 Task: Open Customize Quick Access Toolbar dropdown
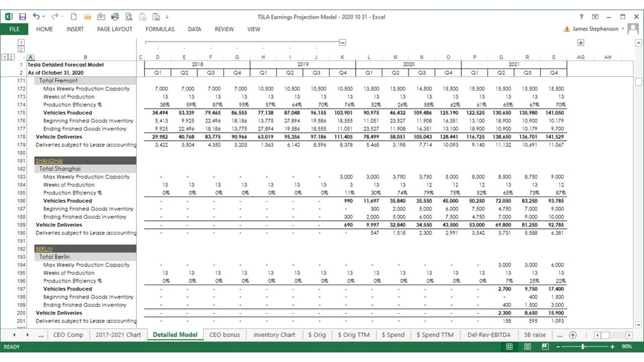tap(167, 17)
